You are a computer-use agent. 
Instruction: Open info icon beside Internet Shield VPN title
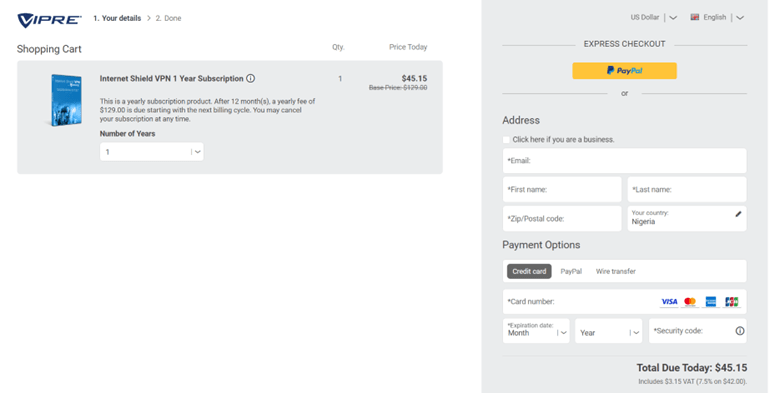tap(251, 79)
